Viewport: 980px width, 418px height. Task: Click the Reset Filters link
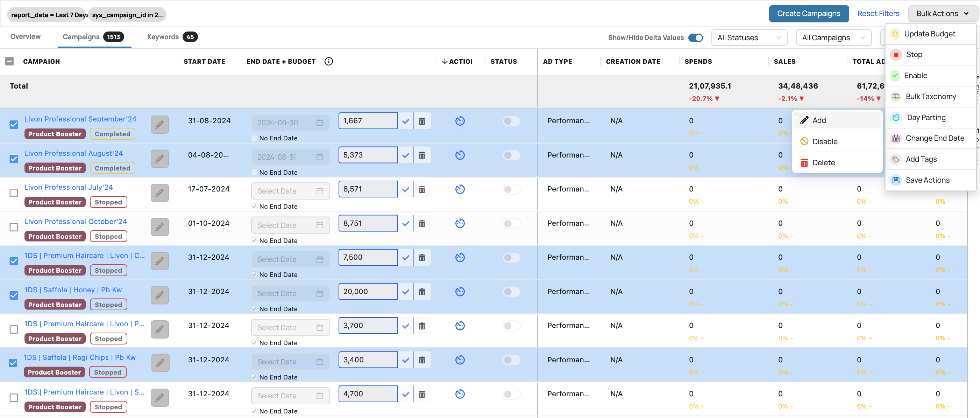pos(878,14)
